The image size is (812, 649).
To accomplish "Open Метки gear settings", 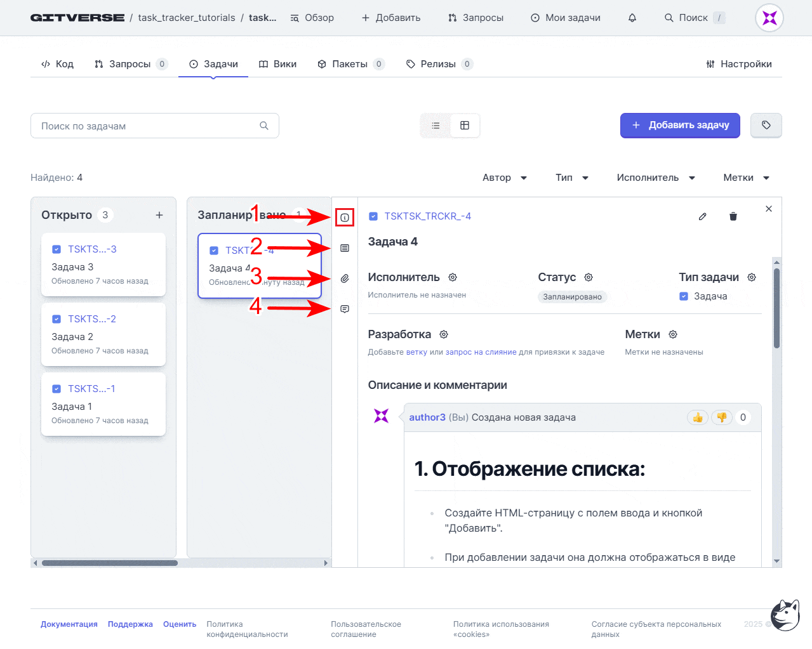I will tap(673, 334).
